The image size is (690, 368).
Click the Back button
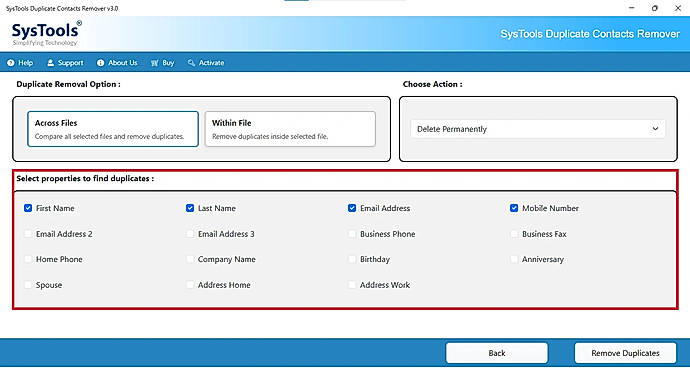[497, 353]
